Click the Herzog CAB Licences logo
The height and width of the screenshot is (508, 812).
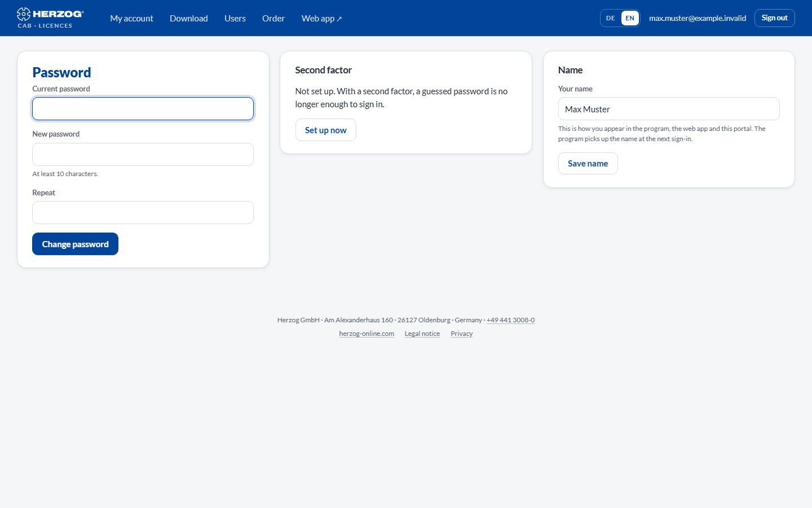point(50,18)
